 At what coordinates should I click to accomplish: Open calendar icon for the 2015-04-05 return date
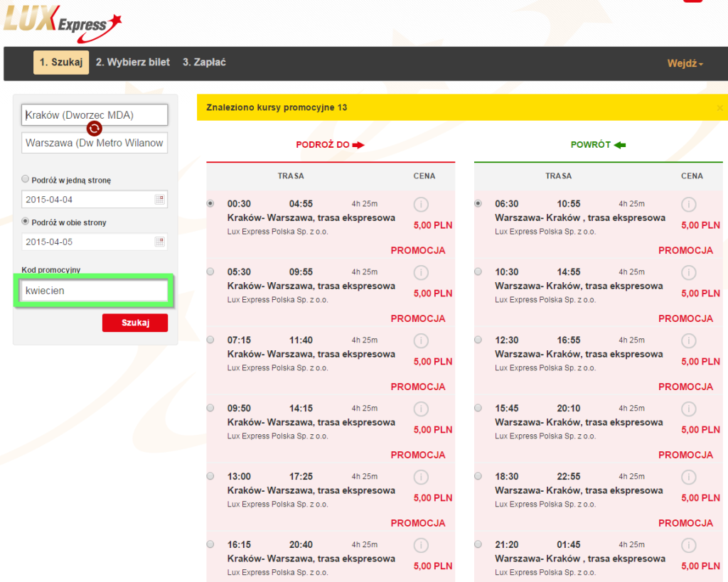click(159, 242)
